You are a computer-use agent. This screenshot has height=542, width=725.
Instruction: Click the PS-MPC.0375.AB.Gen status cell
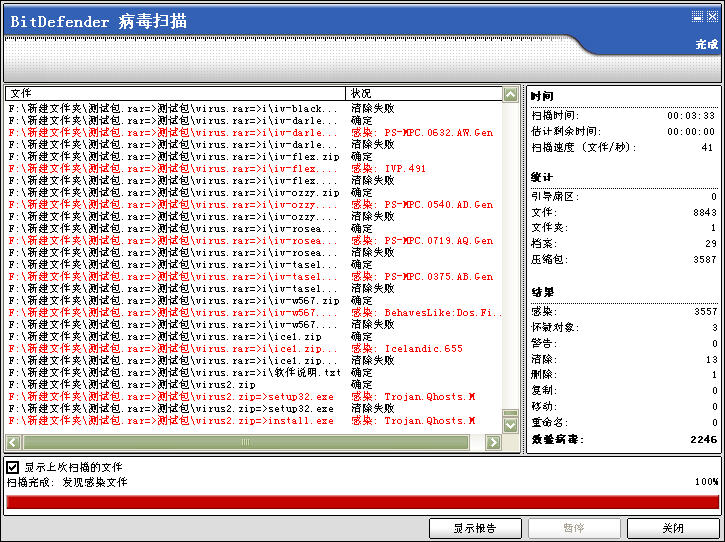[x=422, y=277]
